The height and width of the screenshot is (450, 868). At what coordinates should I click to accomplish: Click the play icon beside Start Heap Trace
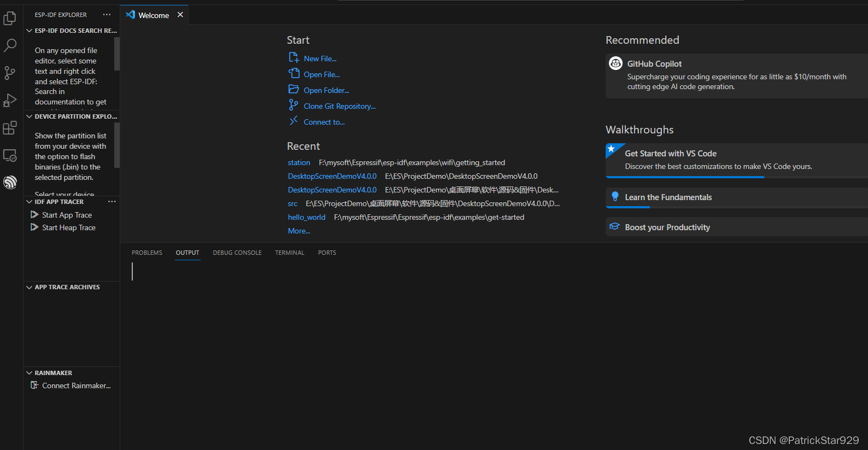pos(34,227)
